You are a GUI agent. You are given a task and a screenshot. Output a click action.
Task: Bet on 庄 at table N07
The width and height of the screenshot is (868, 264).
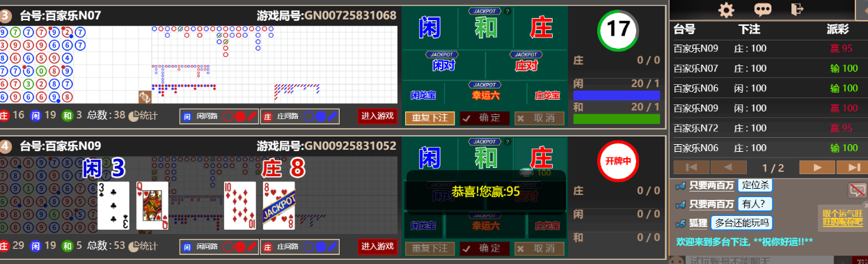coord(541,27)
